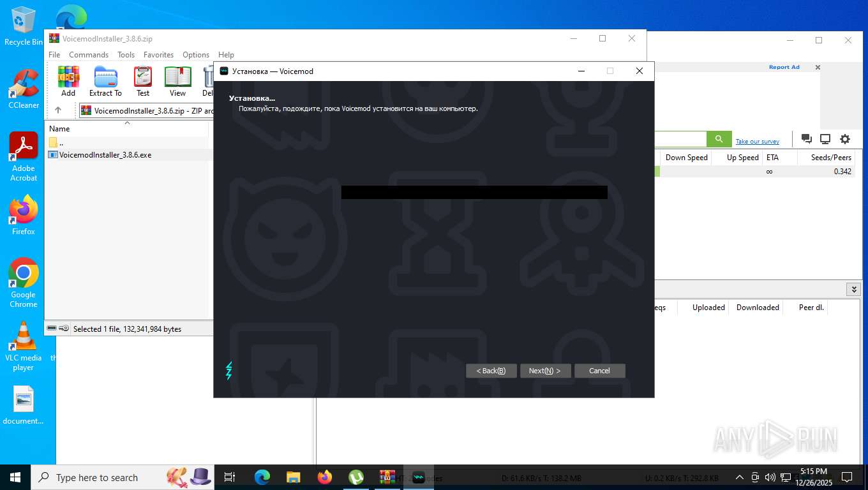868x490 pixels.
Task: Click the 0.342 Seeds/Peers value
Action: pos(842,172)
